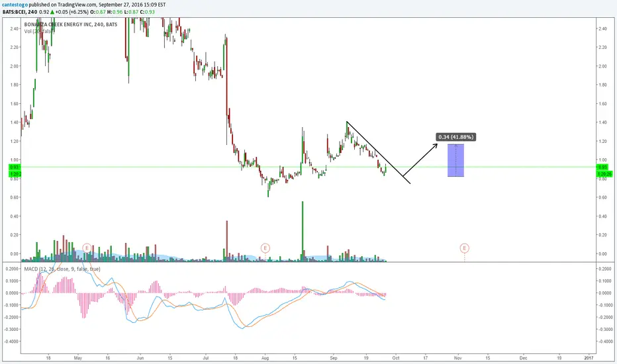Click the high value 'H:0.96'
The image size is (617, 364).
tap(115, 12)
